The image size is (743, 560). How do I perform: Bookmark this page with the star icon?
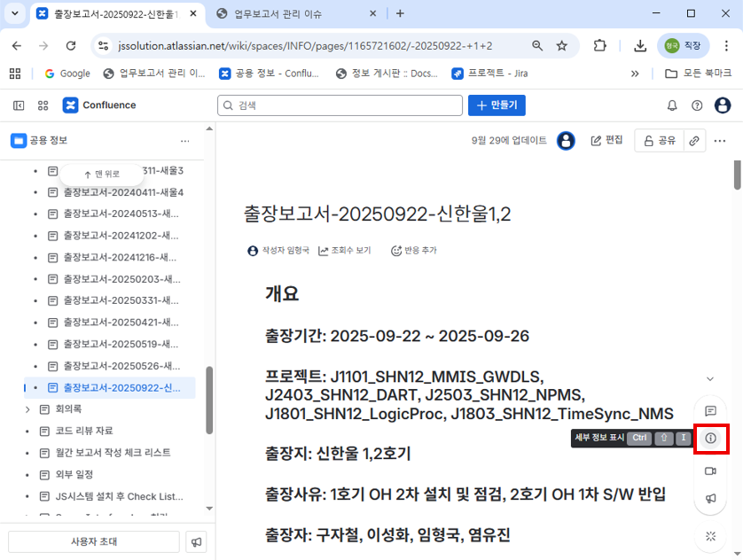(x=561, y=46)
